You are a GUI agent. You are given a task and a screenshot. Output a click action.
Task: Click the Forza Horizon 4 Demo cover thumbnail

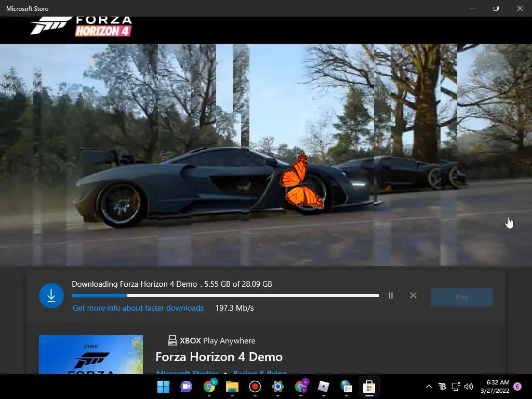pos(91,354)
